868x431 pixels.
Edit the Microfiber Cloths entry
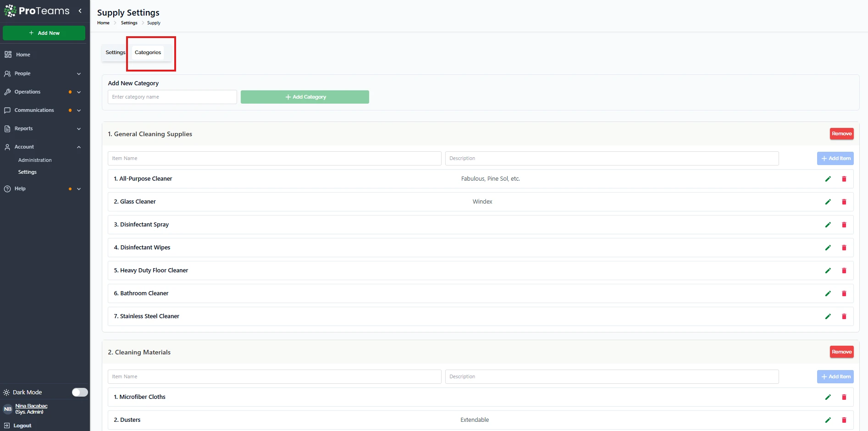coord(828,397)
